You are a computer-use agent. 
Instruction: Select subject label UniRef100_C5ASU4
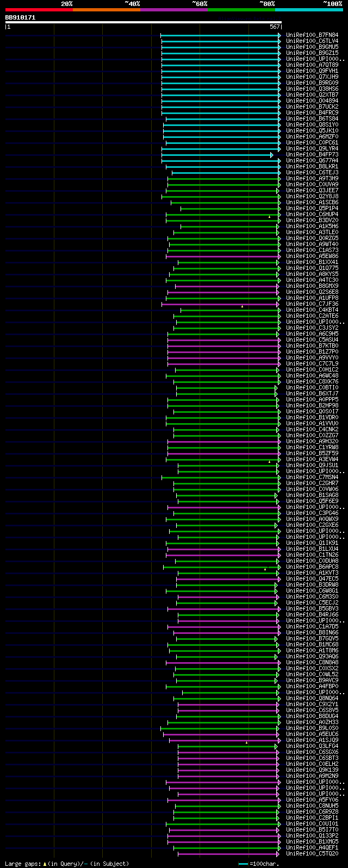click(312, 339)
